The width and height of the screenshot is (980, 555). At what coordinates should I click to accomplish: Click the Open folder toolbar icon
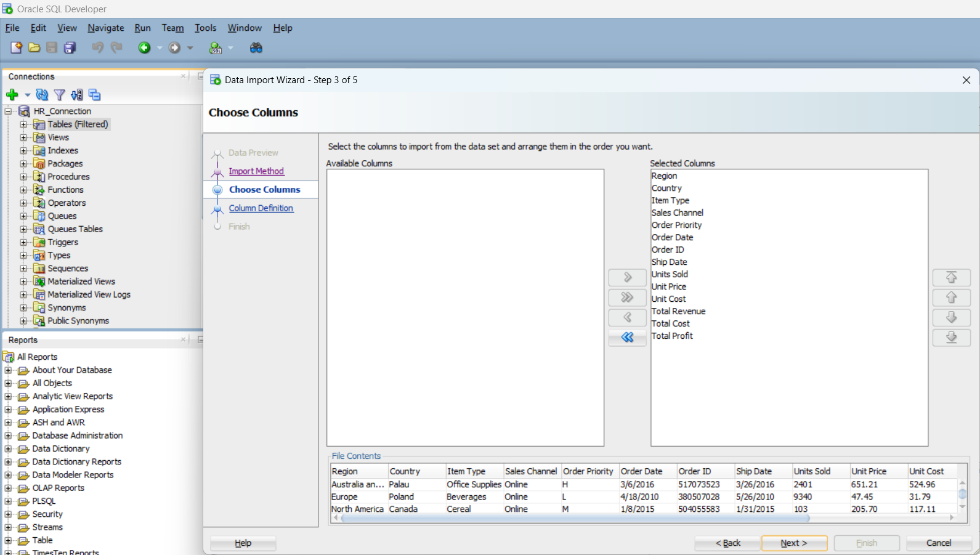[x=34, y=47]
